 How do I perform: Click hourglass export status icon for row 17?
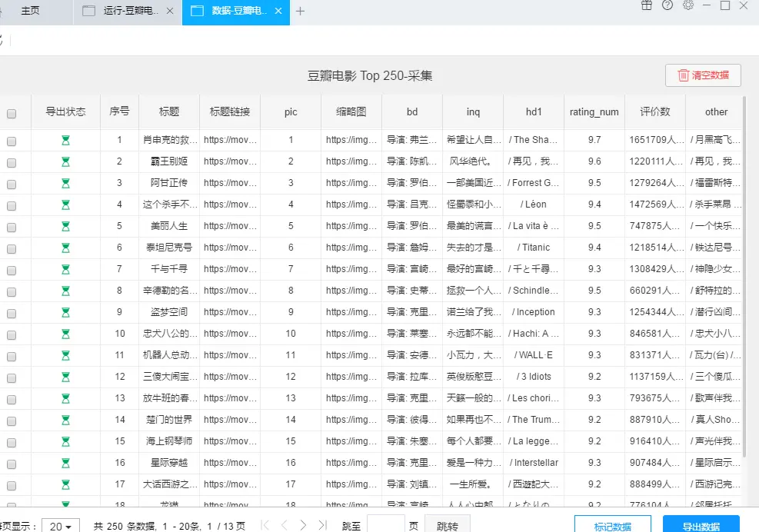pyautogui.click(x=65, y=485)
